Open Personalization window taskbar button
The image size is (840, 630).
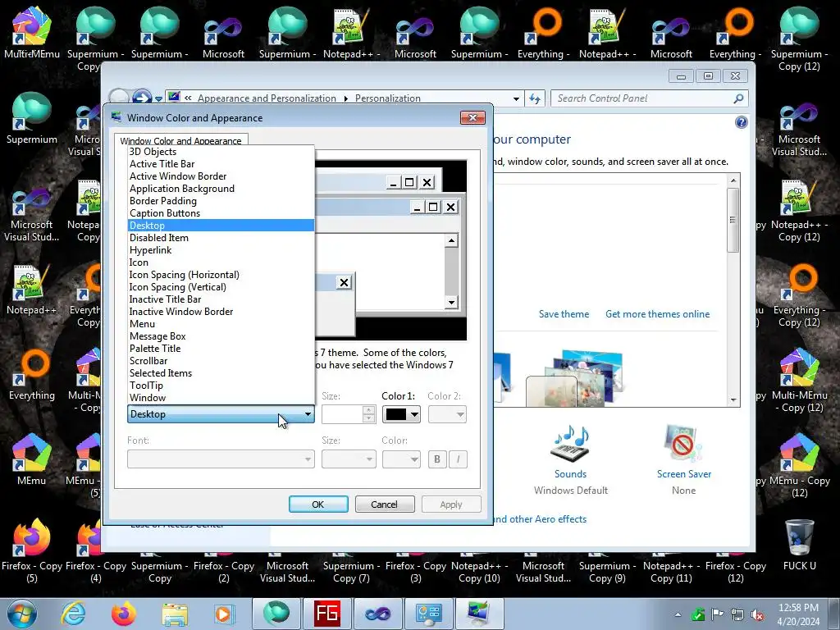click(x=479, y=614)
